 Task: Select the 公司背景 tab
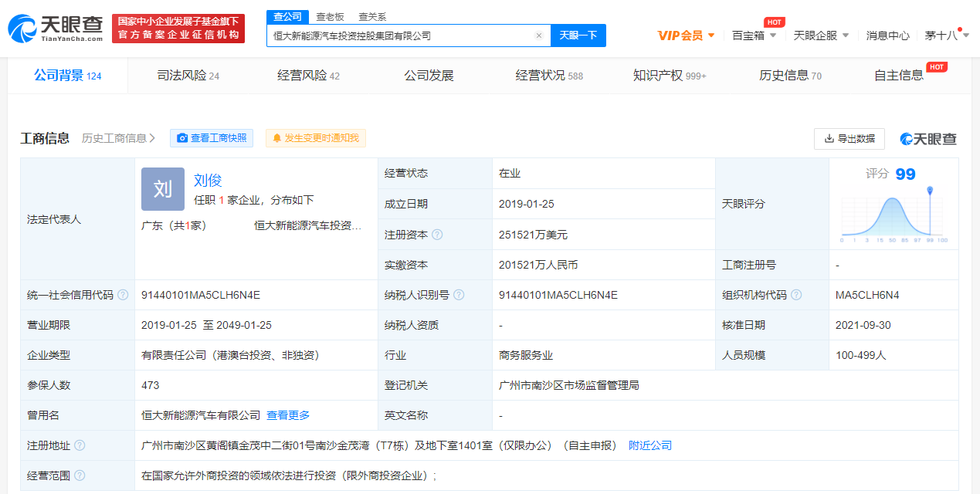(x=68, y=76)
